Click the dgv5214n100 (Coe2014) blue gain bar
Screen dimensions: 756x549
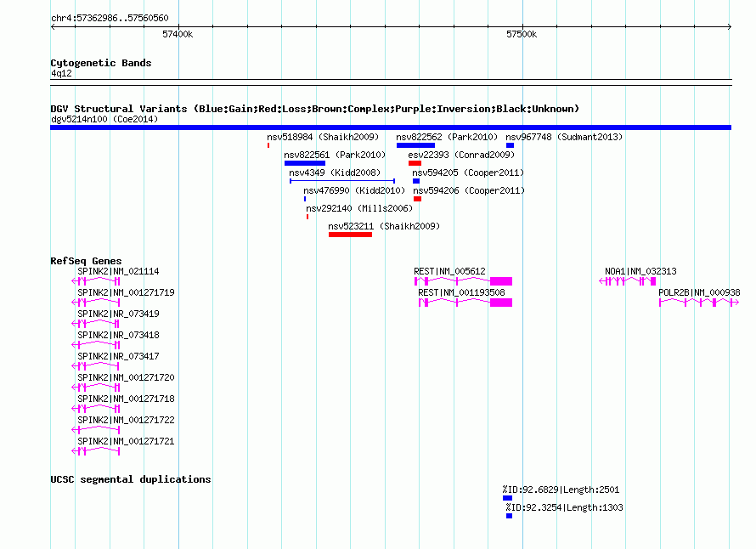391,127
